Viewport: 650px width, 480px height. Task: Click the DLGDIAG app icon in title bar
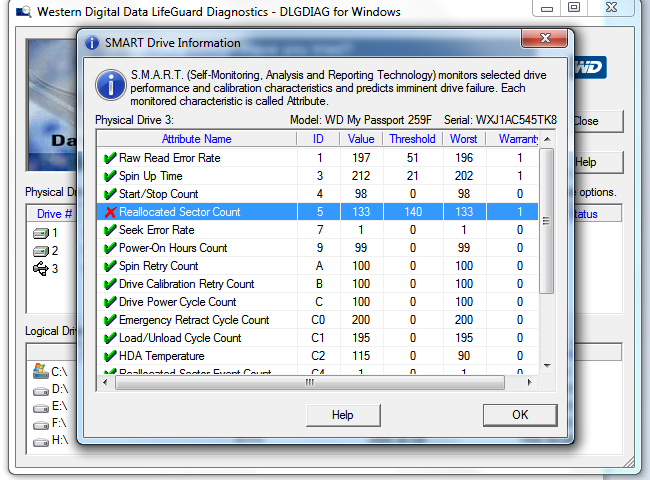coord(24,12)
